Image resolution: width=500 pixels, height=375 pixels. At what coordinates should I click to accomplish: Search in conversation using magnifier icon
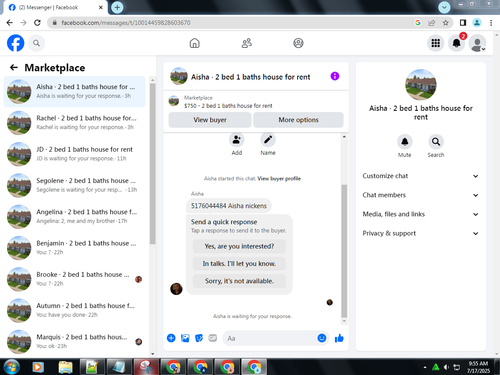click(436, 142)
